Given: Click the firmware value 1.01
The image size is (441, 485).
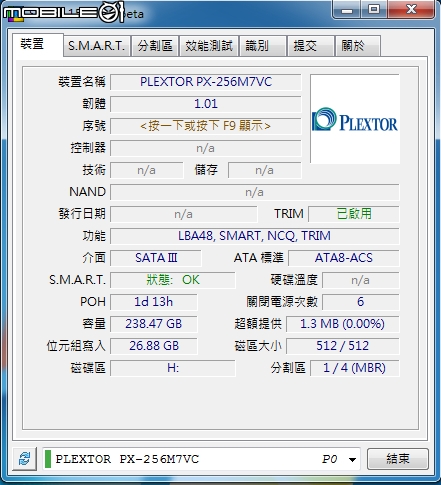Looking at the screenshot, I should 206,104.
